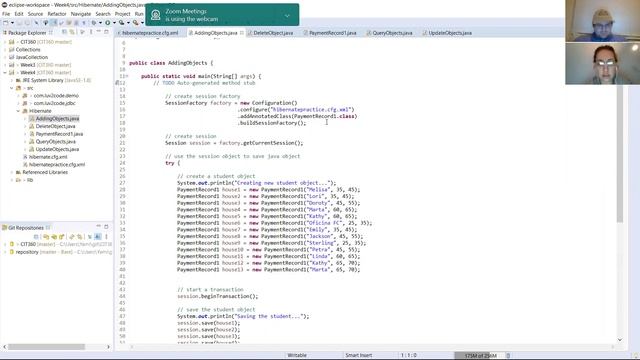Maximize the Git Repositories view

pos(106,227)
